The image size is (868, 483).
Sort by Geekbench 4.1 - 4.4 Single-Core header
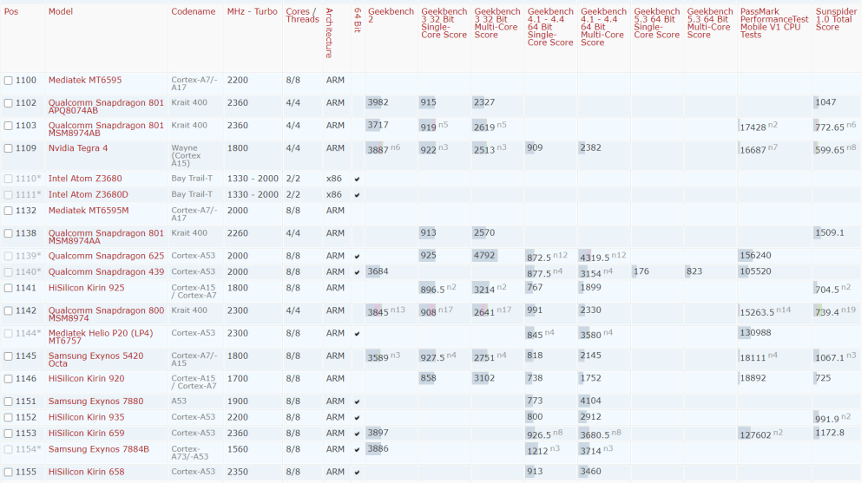pyautogui.click(x=550, y=27)
